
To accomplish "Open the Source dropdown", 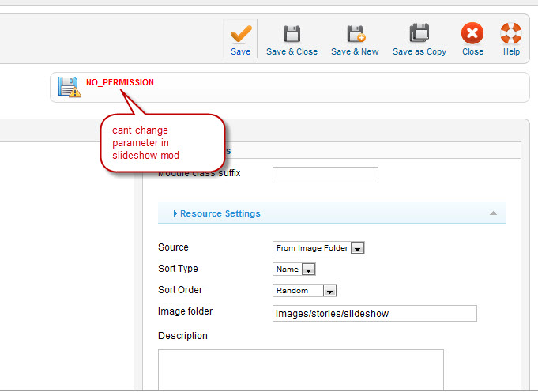I will point(318,248).
